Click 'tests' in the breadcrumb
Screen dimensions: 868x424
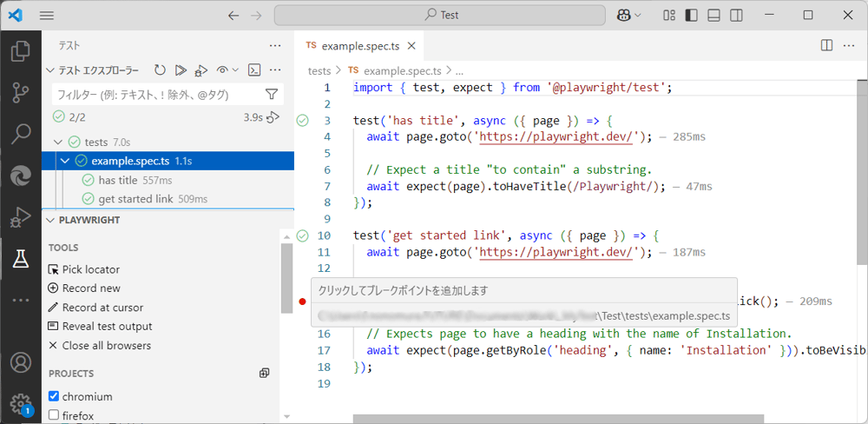(319, 71)
